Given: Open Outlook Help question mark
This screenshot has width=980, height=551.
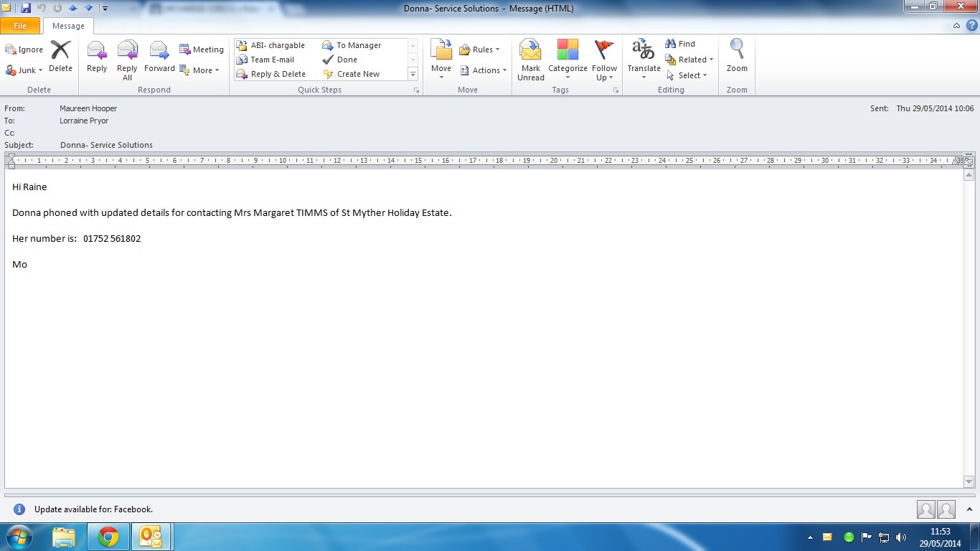Looking at the screenshot, I should click(x=971, y=26).
